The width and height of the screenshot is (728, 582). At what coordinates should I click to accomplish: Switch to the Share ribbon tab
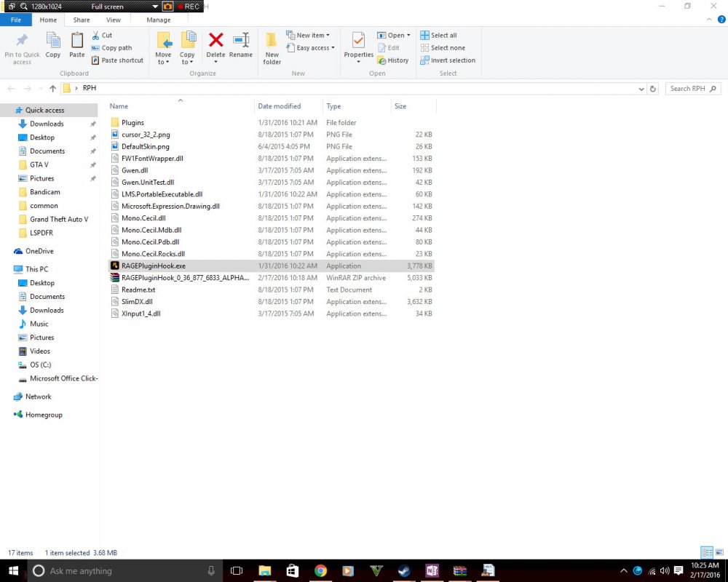click(x=82, y=20)
